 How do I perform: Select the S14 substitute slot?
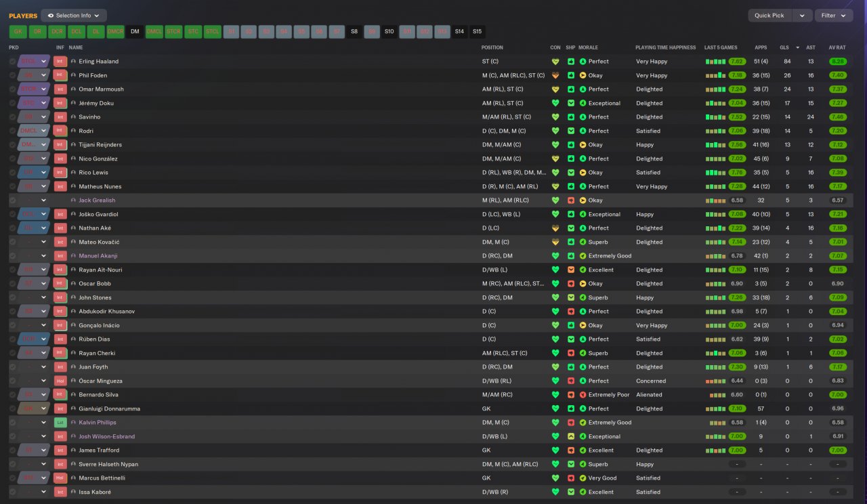[459, 32]
